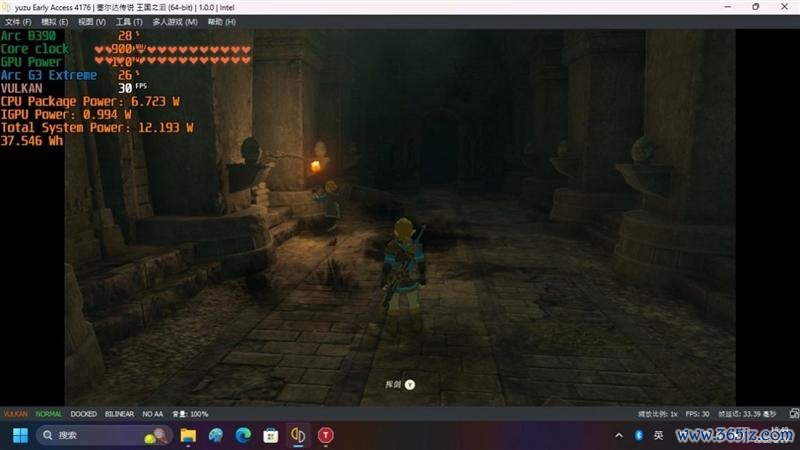800x450 pixels.
Task: Toggle the NO AA anti-aliasing button
Action: tap(153, 414)
